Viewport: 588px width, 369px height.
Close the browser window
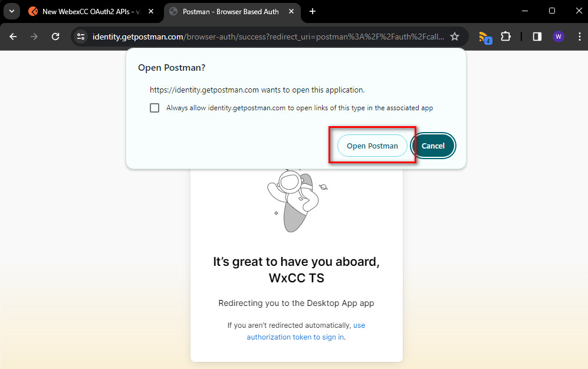(x=579, y=11)
